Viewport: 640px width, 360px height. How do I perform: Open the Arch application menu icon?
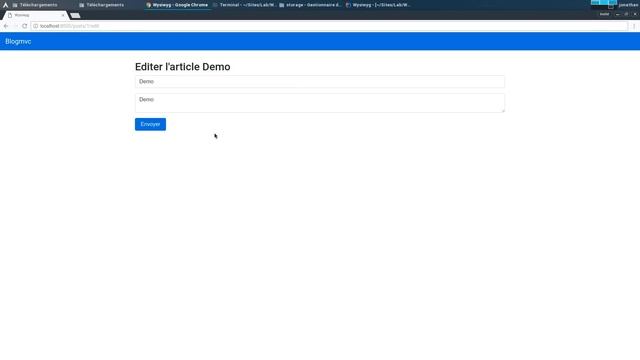click(5, 5)
